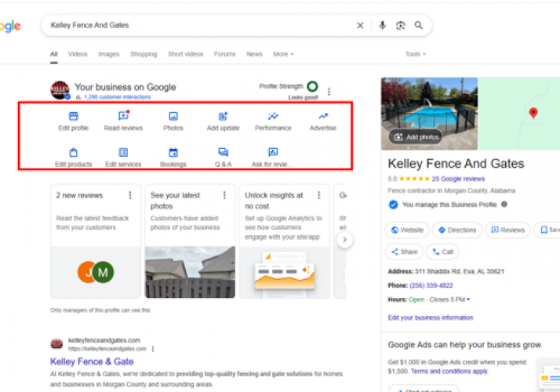Switch to the Images tab

(x=108, y=54)
